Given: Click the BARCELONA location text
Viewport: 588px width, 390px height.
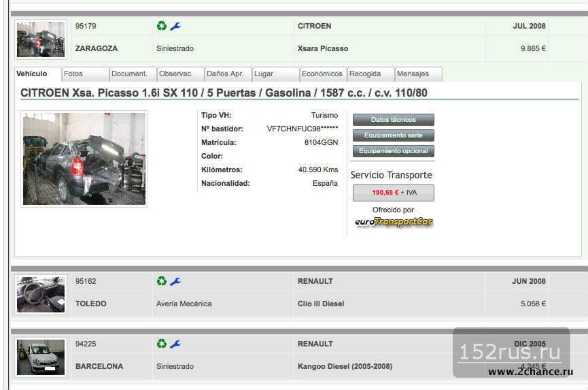Looking at the screenshot, I should click(x=99, y=367).
